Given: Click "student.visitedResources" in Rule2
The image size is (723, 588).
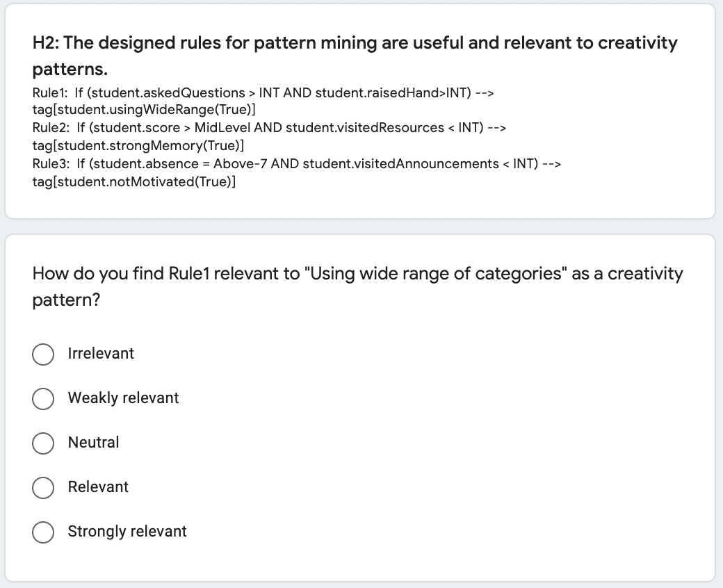Looking at the screenshot, I should pos(365,128).
